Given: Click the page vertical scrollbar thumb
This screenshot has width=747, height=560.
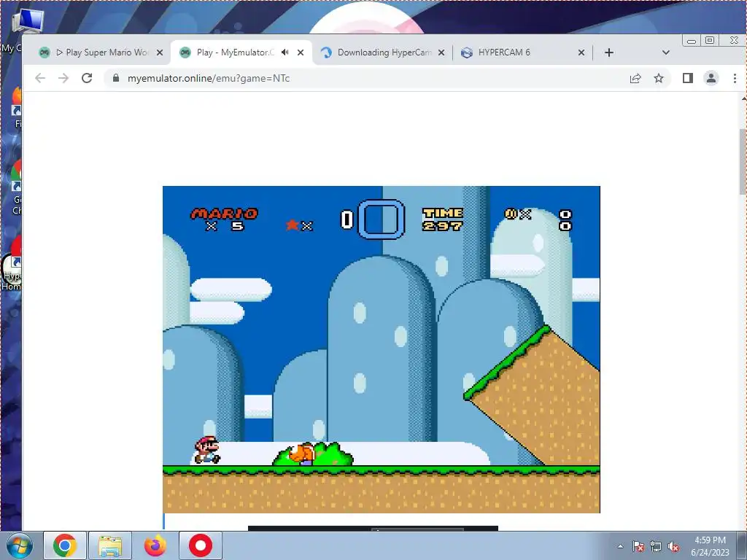Looking at the screenshot, I should click(743, 162).
